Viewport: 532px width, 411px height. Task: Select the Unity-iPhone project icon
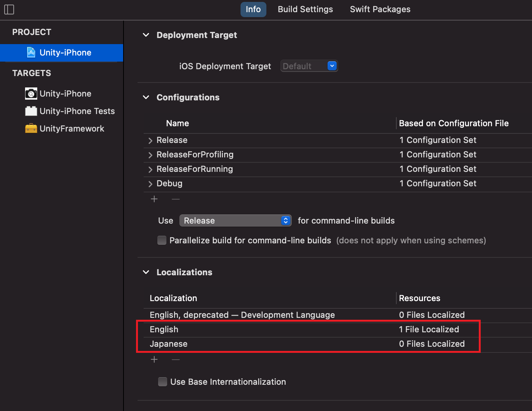(31, 52)
